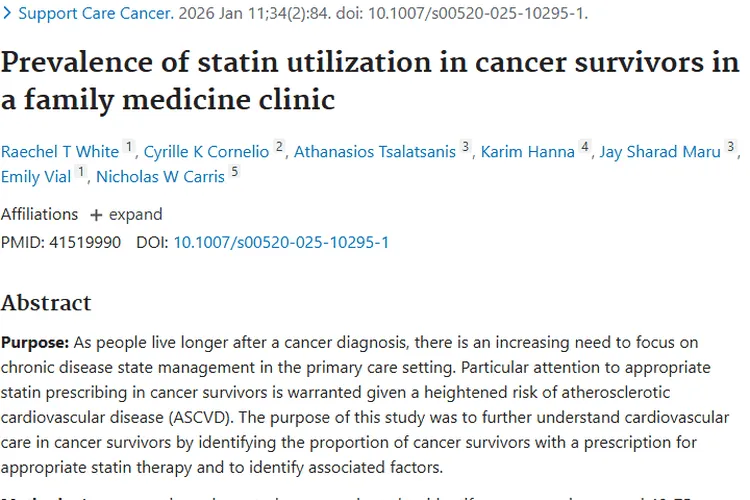The image size is (750, 500).
Task: Open author Jay Sharad Maru's link
Action: tap(660, 152)
